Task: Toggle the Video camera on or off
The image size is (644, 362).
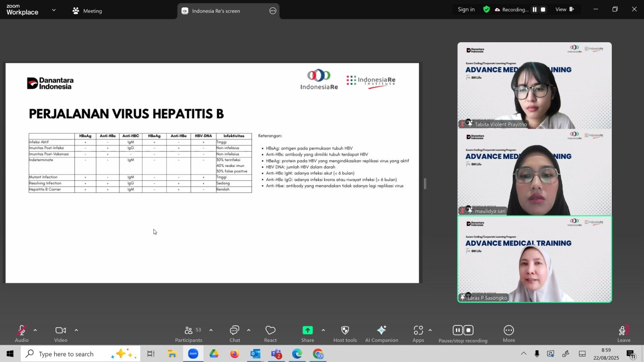Action: 61,334
